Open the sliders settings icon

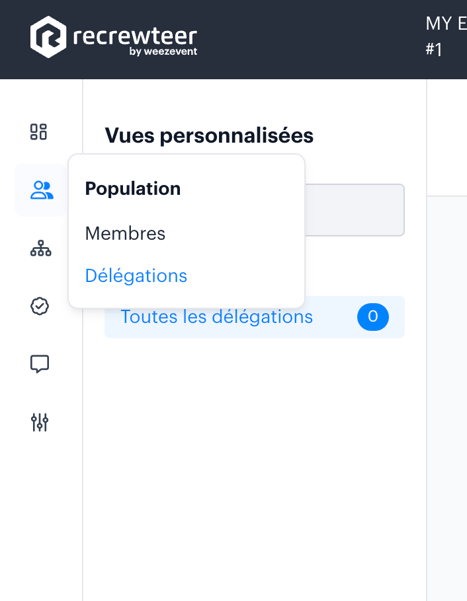[39, 422]
